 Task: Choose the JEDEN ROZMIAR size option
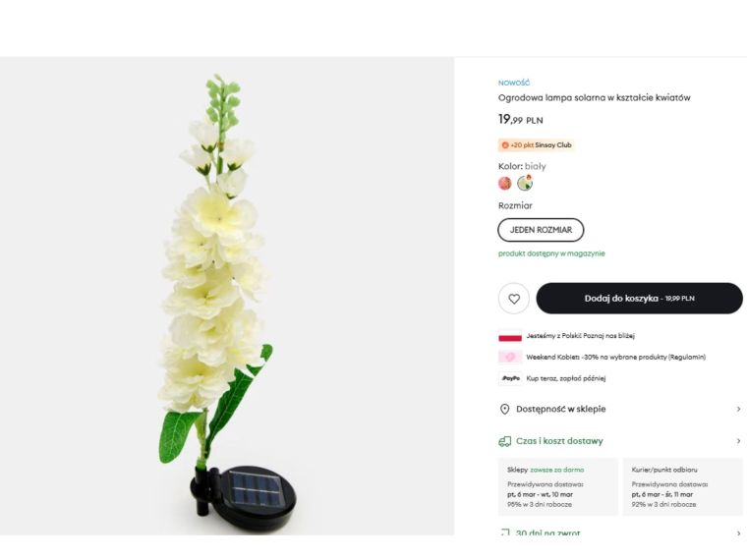tap(541, 230)
